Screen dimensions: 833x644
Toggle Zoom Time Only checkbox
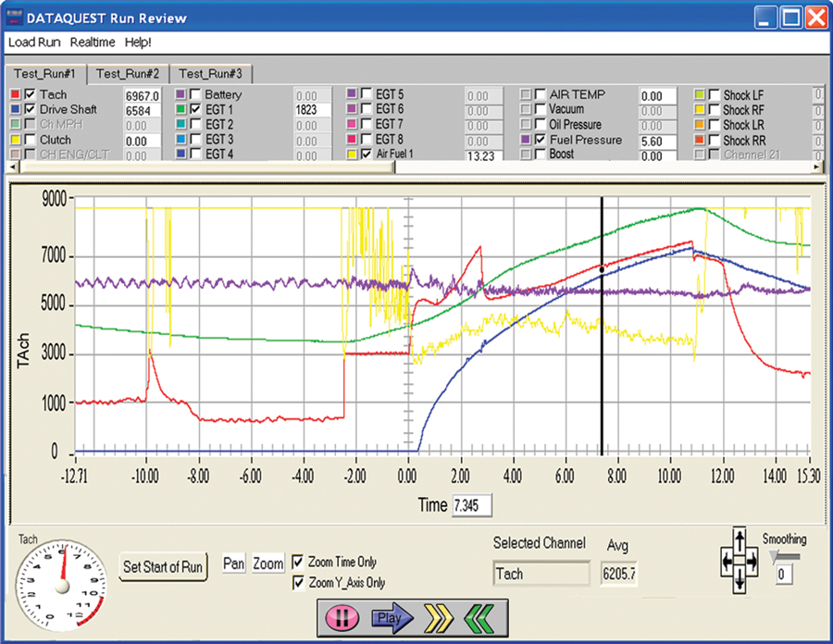tap(298, 562)
